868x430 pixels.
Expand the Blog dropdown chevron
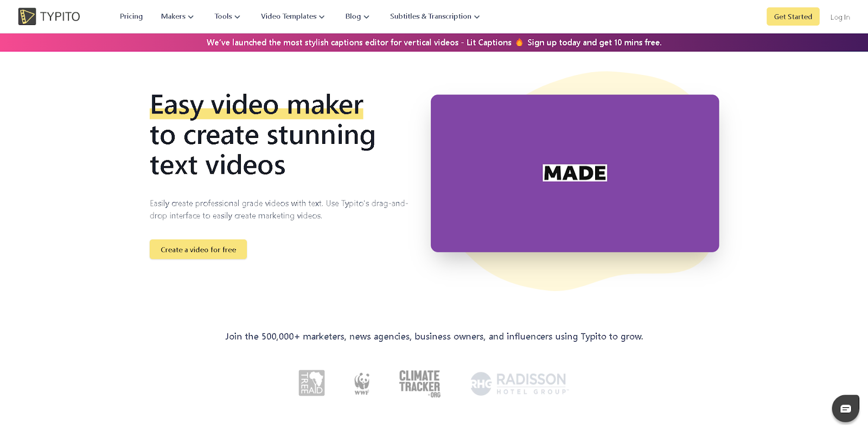pyautogui.click(x=366, y=17)
